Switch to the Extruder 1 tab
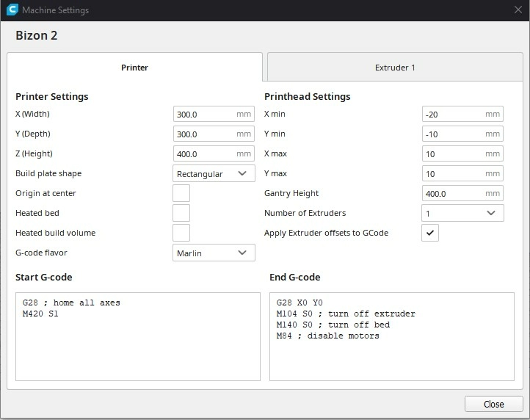This screenshot has height=420, width=530. [x=395, y=68]
